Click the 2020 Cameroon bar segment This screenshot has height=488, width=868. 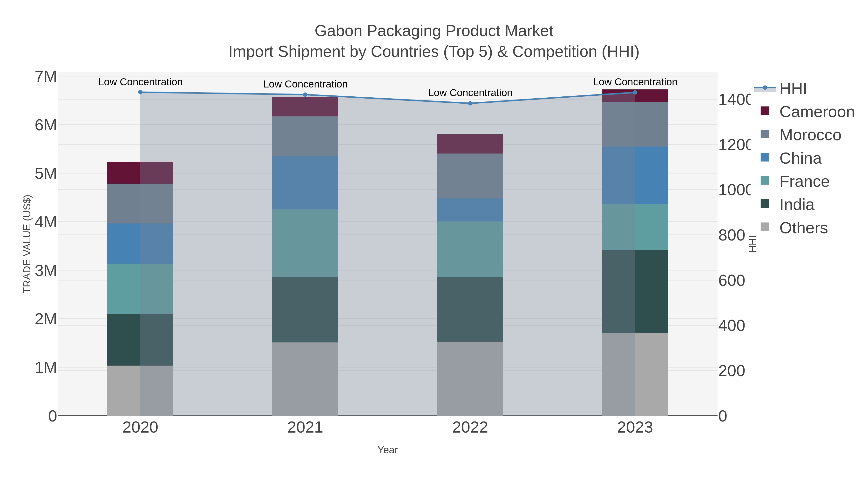coord(140,173)
